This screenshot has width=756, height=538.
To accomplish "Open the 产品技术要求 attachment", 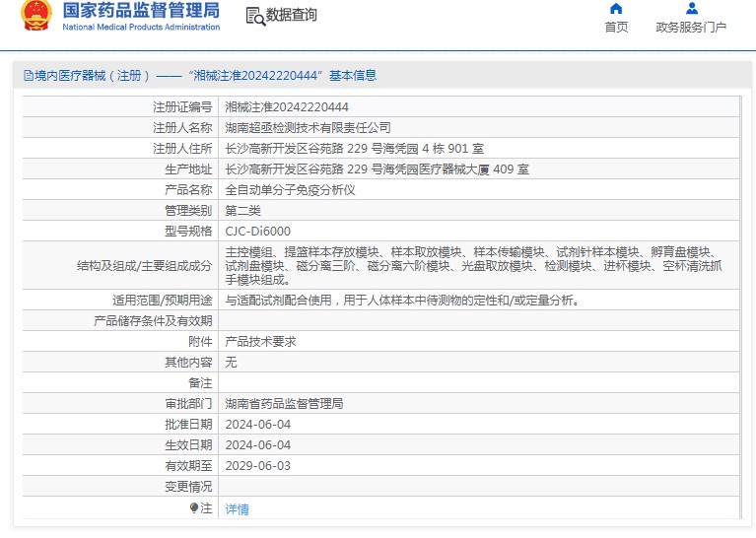I will (260, 342).
